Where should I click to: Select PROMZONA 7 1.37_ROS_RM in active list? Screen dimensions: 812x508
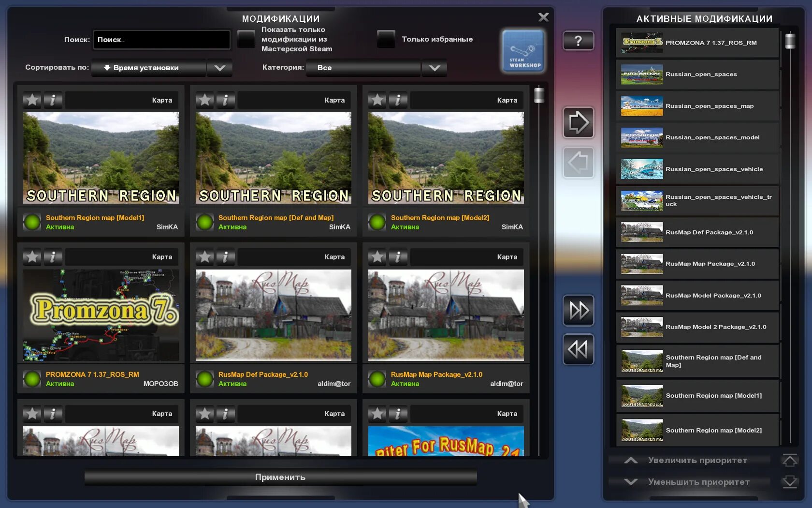click(x=697, y=43)
